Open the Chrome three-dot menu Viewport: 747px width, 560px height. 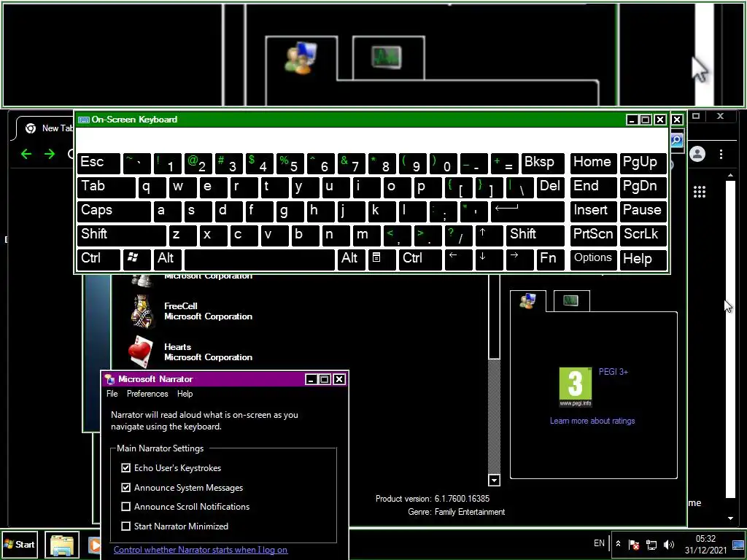tap(721, 154)
